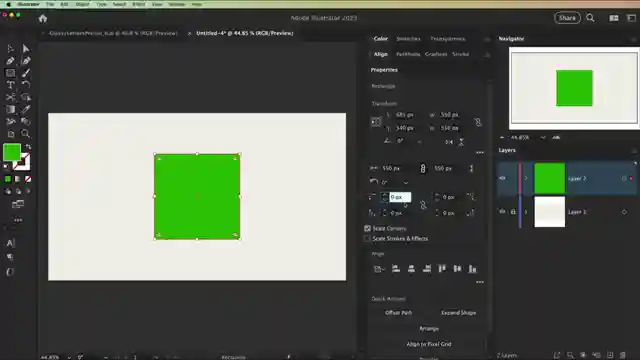640x360 pixels.
Task: Open the arrange documents icon
Action: [613, 18]
